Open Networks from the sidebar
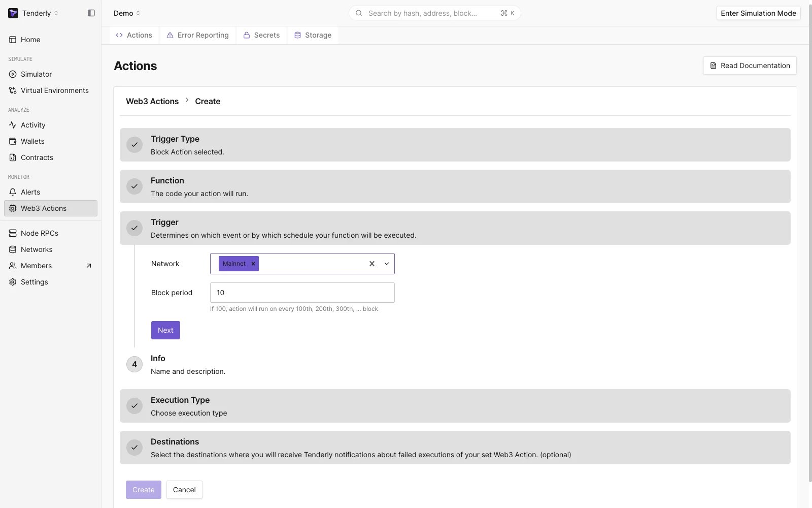The height and width of the screenshot is (508, 812). coord(51,249)
